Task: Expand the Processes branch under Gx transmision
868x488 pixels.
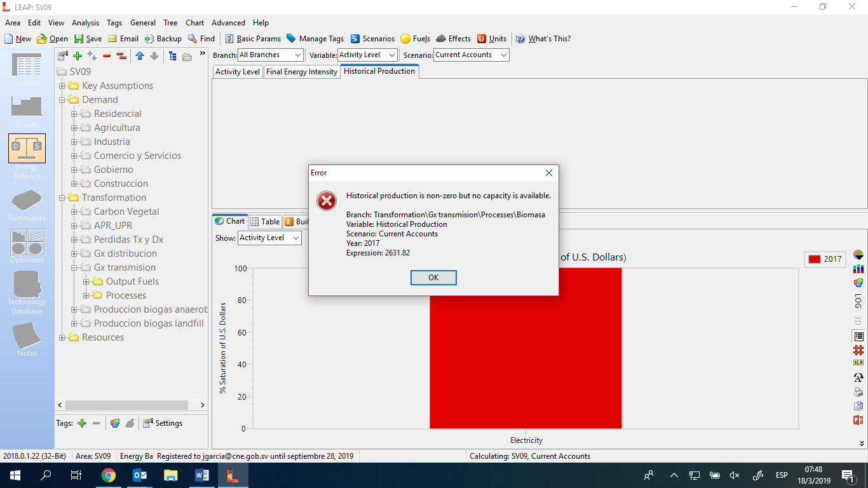Action: [86, 295]
